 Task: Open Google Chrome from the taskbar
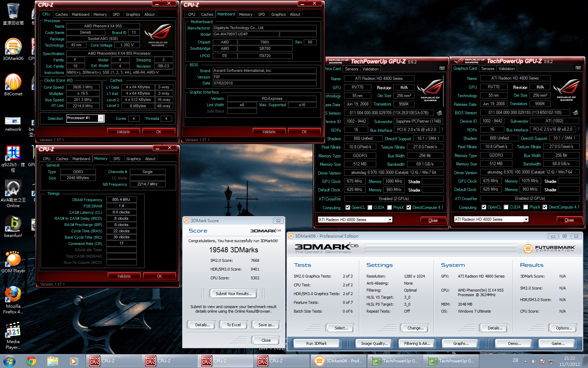tap(31, 361)
